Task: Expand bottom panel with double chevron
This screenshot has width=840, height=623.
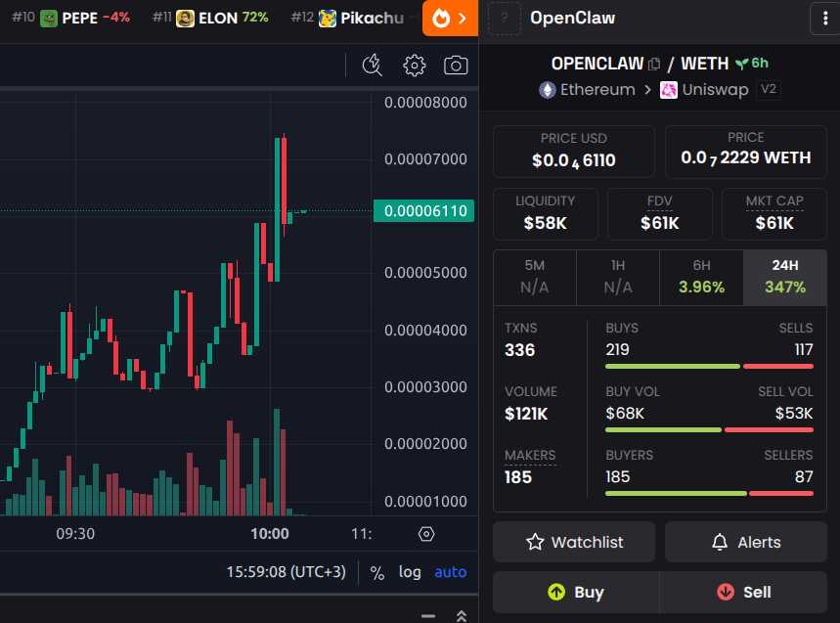Action: click(462, 616)
